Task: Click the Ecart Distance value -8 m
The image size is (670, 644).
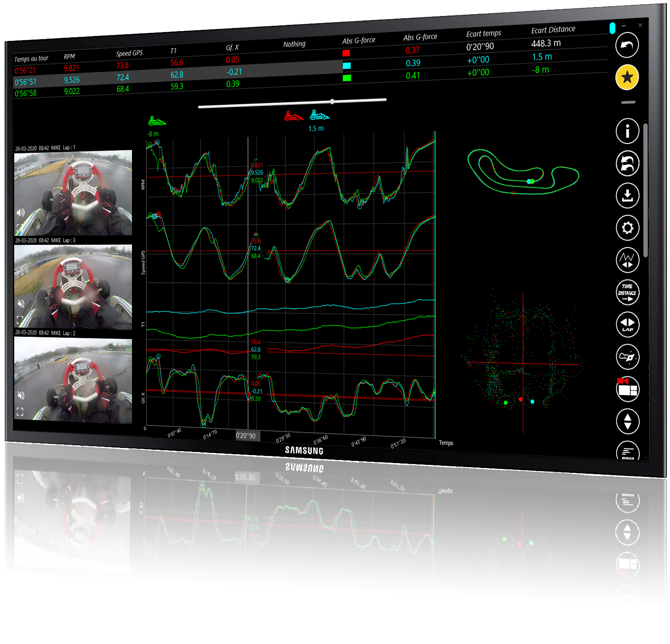Action: coord(540,70)
